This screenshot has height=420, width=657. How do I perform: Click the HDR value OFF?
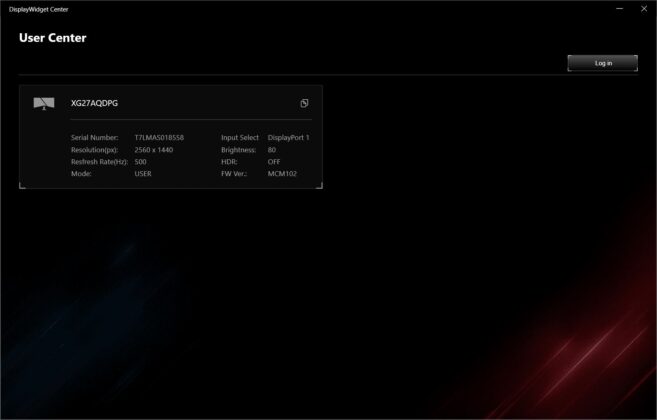coord(274,162)
